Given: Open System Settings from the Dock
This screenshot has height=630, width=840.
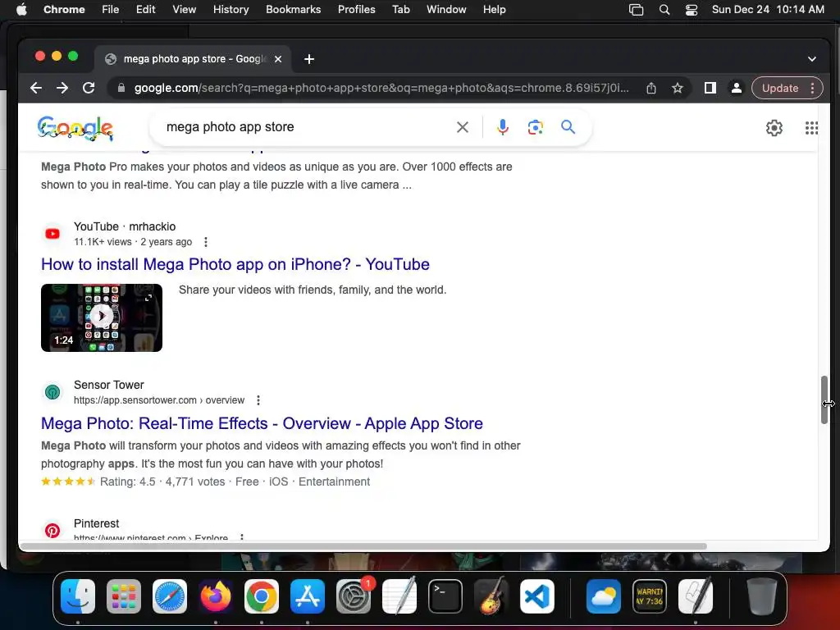Looking at the screenshot, I should point(354,596).
